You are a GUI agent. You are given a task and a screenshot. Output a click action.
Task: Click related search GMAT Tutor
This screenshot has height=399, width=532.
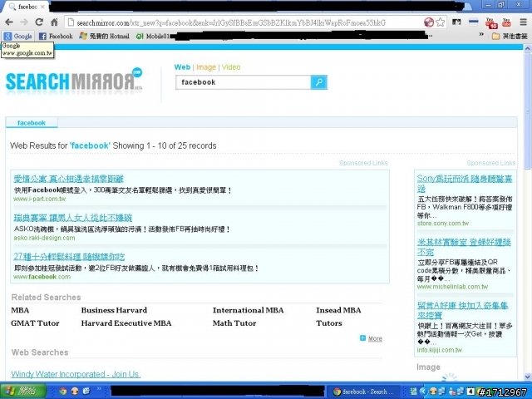(x=35, y=323)
